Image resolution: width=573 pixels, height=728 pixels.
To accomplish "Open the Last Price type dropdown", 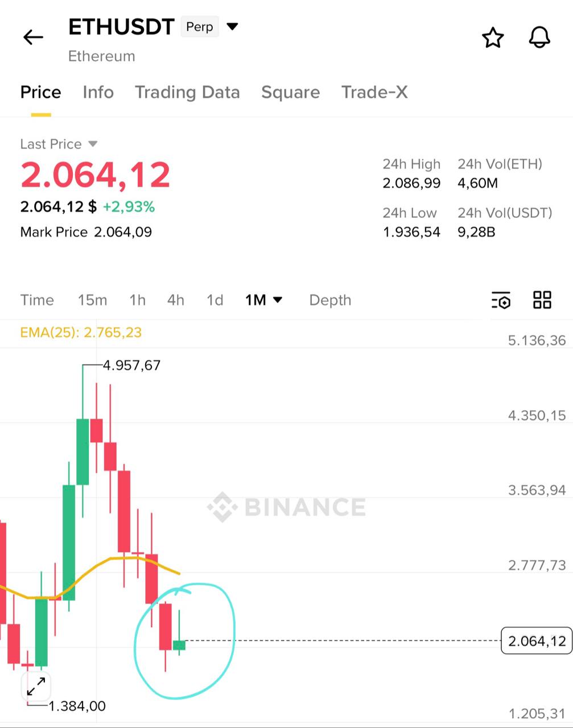I will click(x=92, y=144).
